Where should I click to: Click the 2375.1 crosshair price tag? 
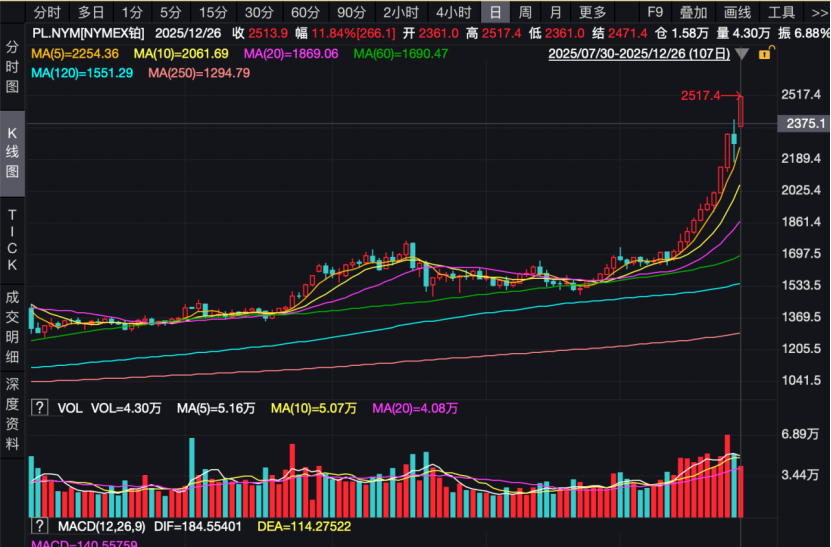pos(805,123)
